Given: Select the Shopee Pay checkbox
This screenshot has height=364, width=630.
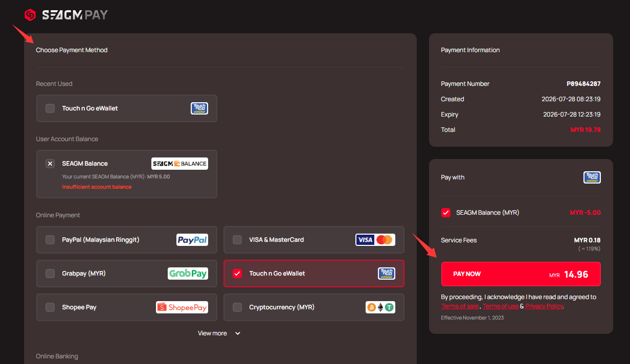Looking at the screenshot, I should [x=50, y=307].
